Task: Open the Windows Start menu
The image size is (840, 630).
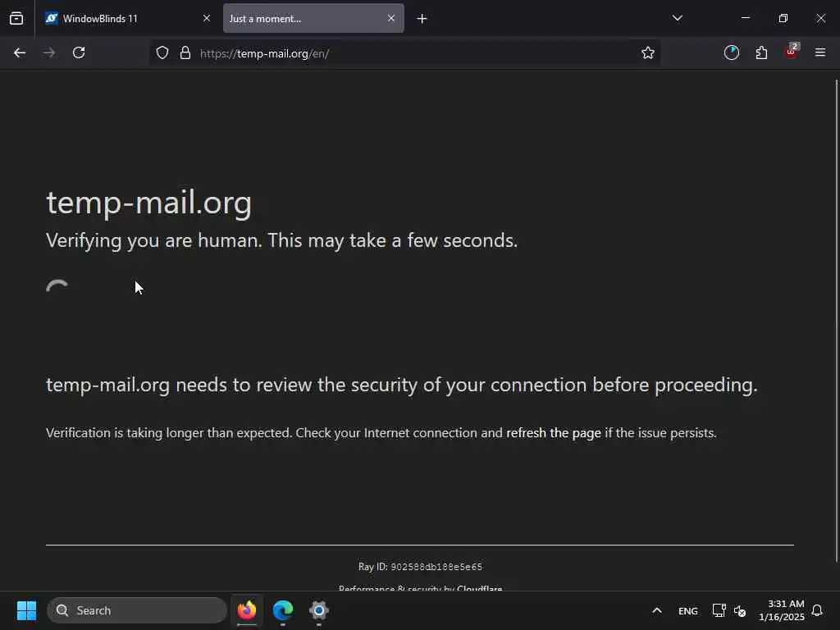Action: click(26, 610)
